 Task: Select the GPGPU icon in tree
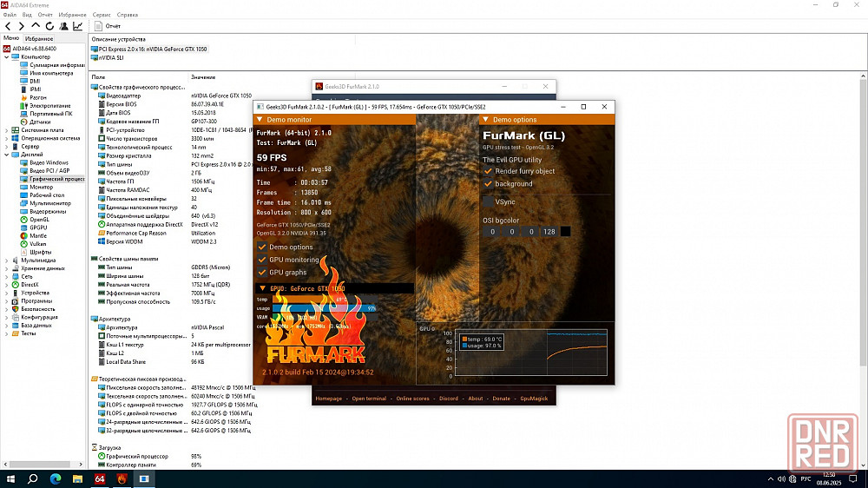[23, 228]
